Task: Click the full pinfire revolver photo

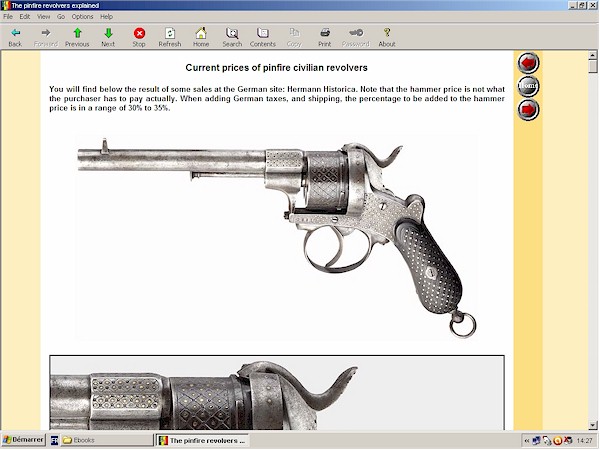Action: (277, 237)
